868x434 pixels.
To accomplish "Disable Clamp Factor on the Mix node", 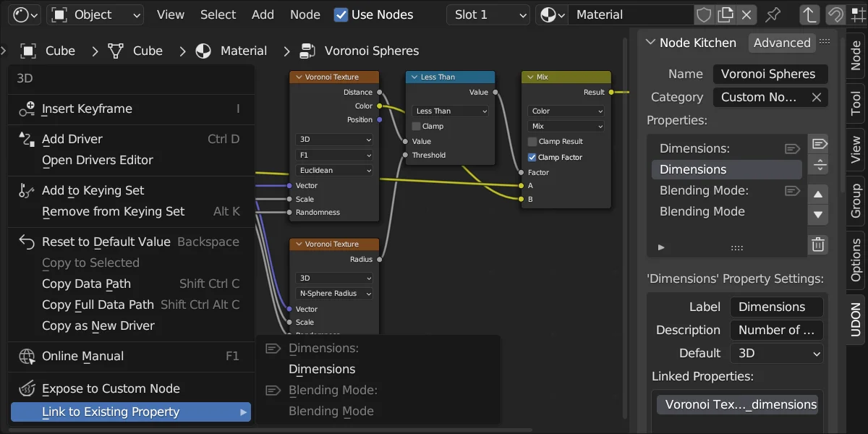I will tap(532, 157).
